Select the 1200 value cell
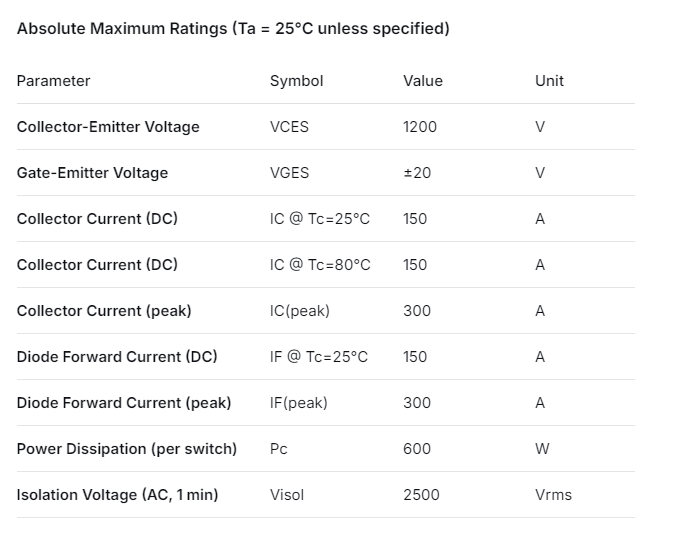 [420, 127]
